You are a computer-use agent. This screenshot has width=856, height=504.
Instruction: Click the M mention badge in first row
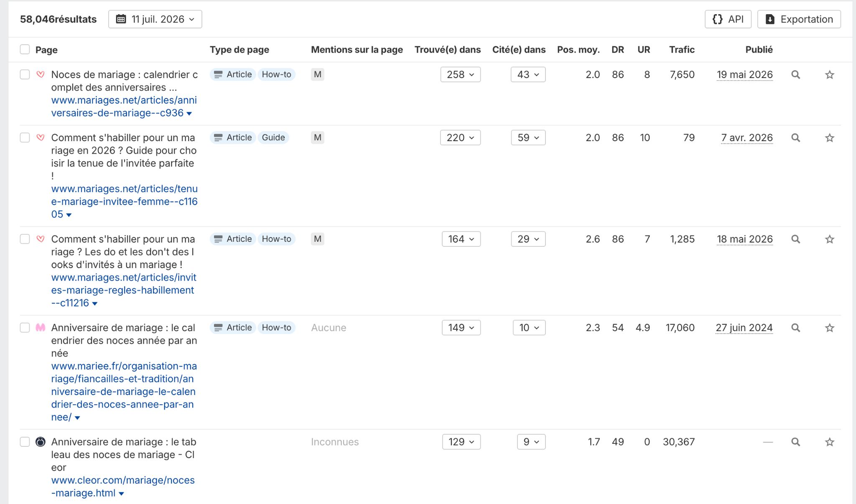318,74
